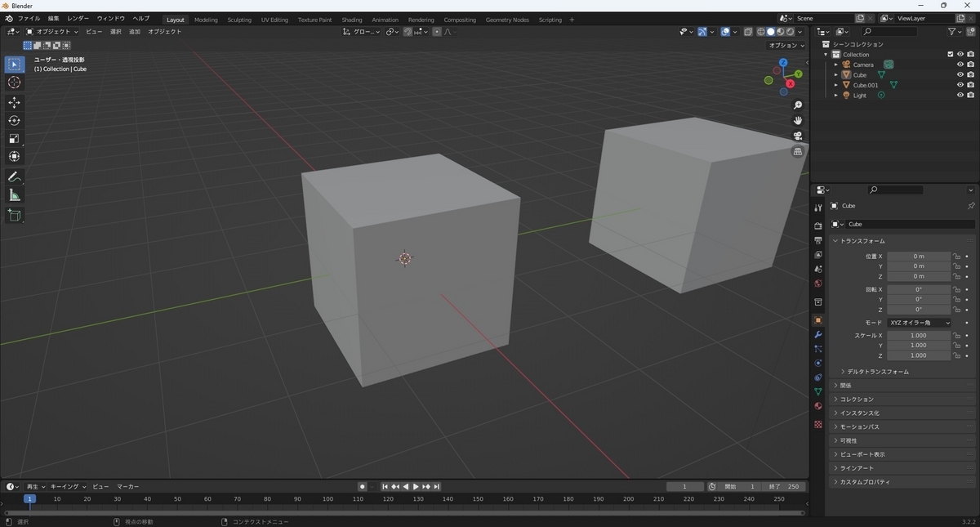The width and height of the screenshot is (980, 527).
Task: Open the Modifier properties wrench tab
Action: [817, 335]
